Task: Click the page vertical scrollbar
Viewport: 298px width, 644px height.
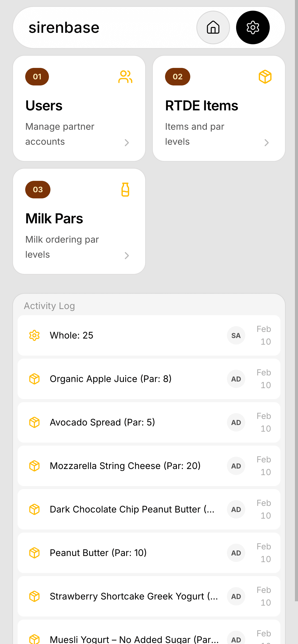Action: click(296, 305)
